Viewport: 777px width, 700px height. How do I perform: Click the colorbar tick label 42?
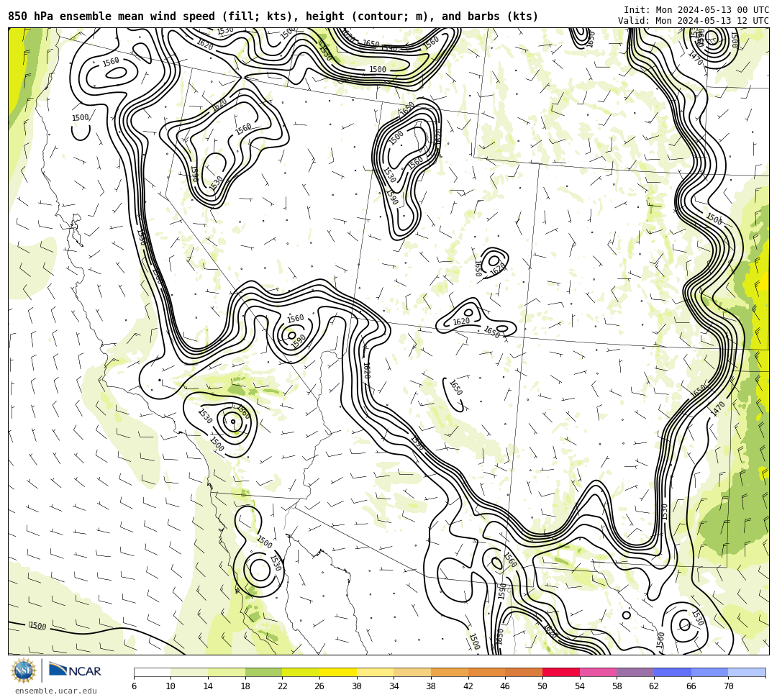pos(468,686)
